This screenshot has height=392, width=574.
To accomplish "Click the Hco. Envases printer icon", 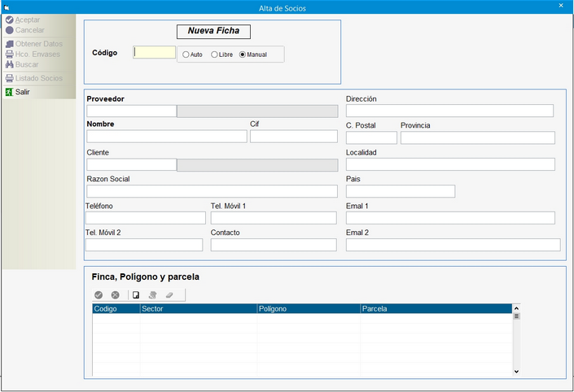I will click(x=10, y=54).
